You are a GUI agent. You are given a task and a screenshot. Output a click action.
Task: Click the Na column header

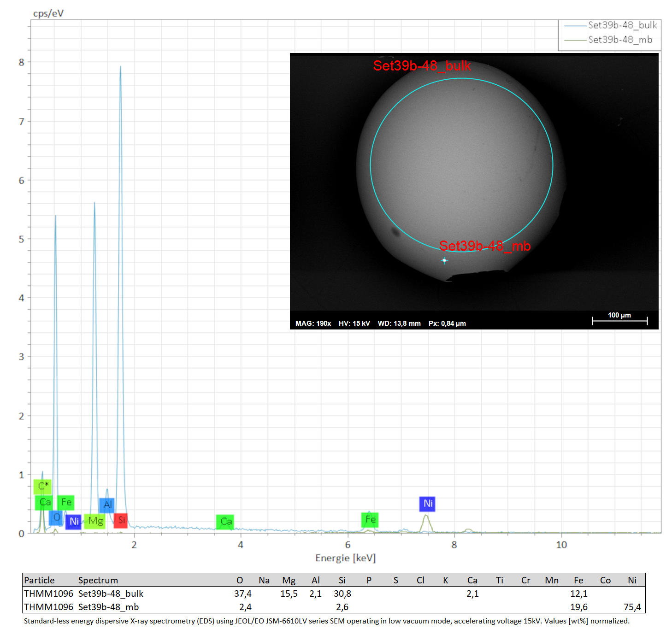point(264,580)
